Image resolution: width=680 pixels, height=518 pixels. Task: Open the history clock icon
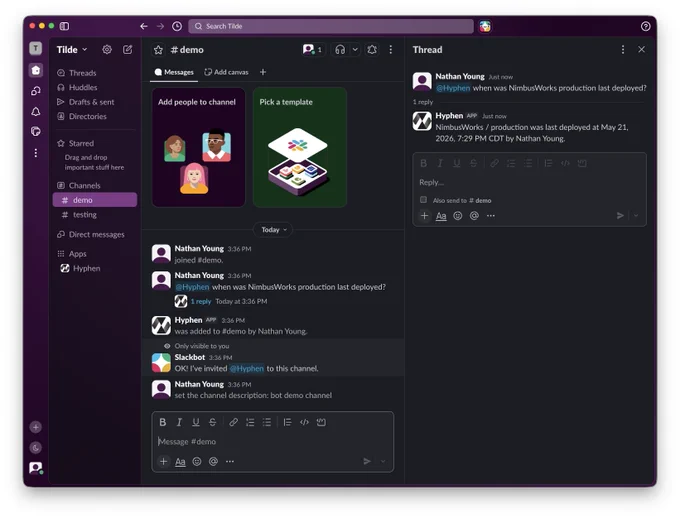point(177,26)
